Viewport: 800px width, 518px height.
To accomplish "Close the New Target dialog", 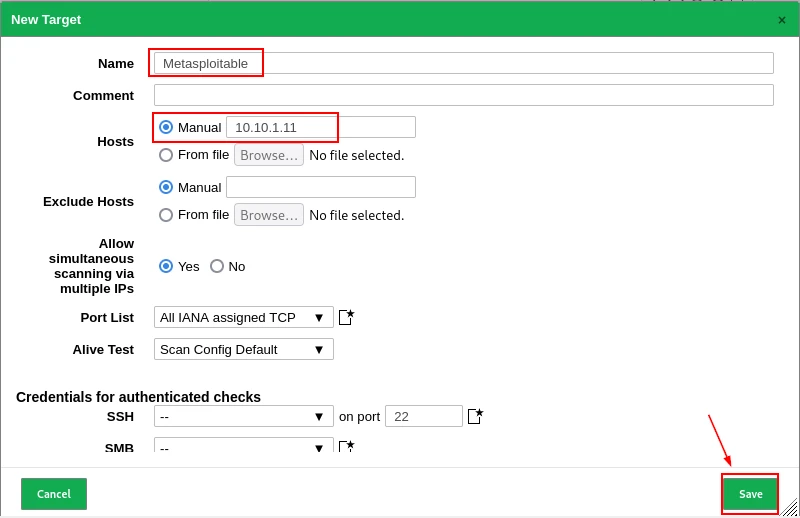I will 781,20.
